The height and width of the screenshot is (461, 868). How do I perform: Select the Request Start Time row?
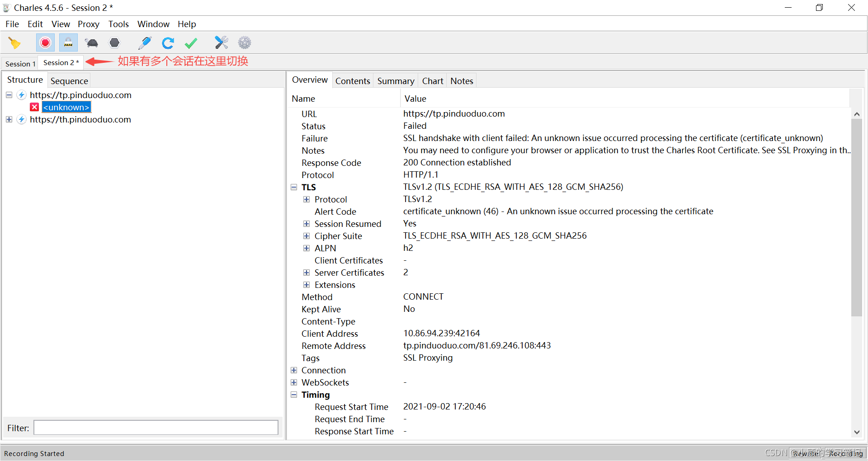[x=570, y=407]
